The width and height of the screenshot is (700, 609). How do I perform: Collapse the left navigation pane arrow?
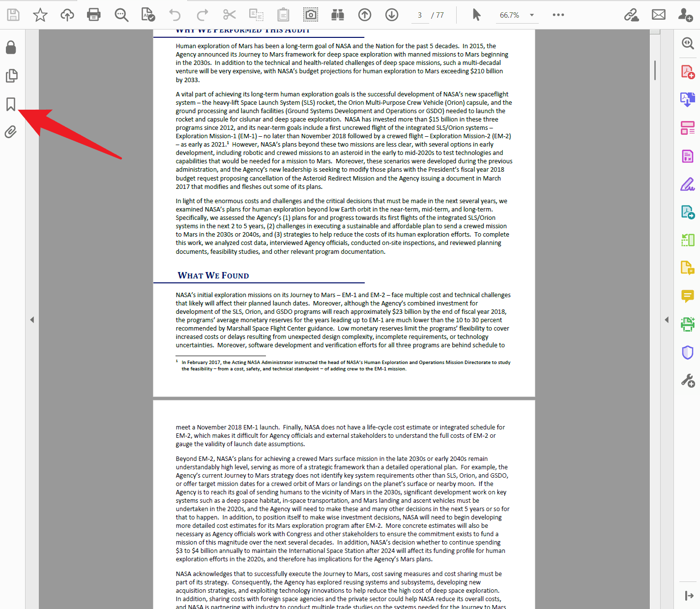click(32, 320)
